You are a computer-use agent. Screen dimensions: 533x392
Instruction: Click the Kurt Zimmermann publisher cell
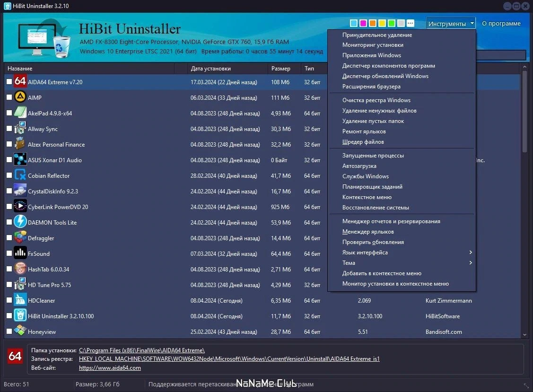(x=449, y=301)
